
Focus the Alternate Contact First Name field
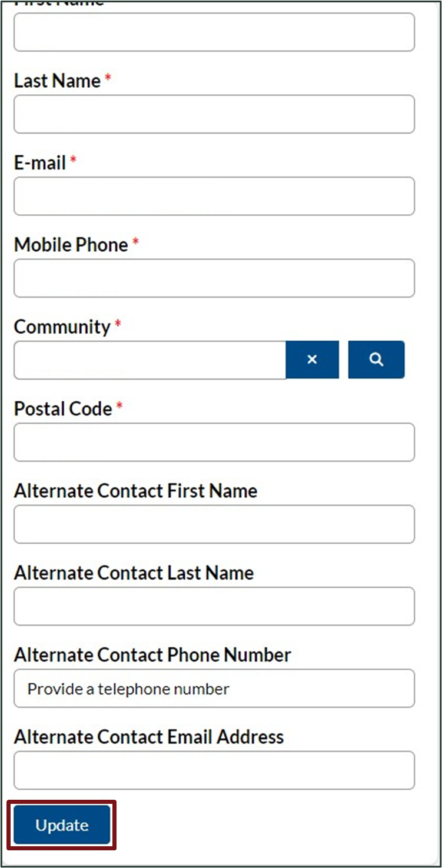[x=214, y=524]
